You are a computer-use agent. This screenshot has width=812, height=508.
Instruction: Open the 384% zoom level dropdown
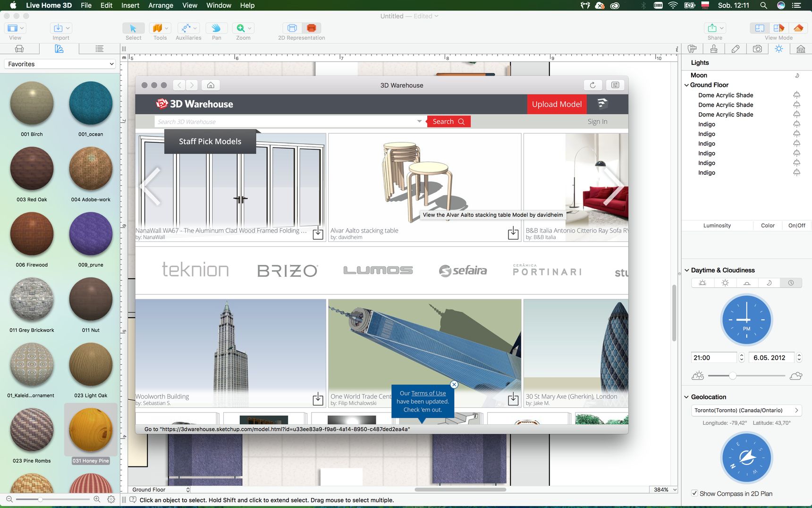point(665,490)
